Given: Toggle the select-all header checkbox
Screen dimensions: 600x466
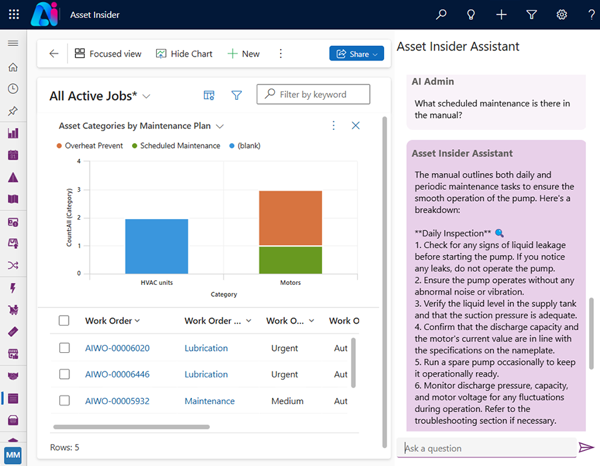Looking at the screenshot, I should tap(64, 320).
